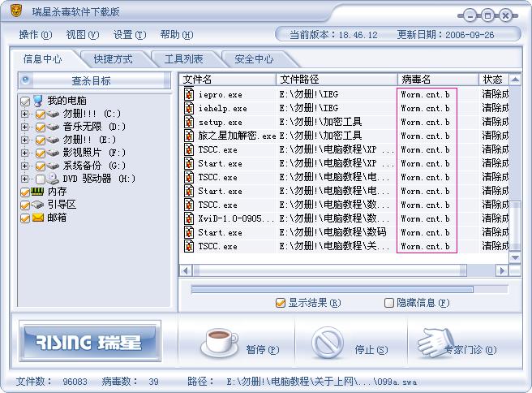532x393 pixels.
Task: Click the results list scroll up arrow
Action: (515, 80)
